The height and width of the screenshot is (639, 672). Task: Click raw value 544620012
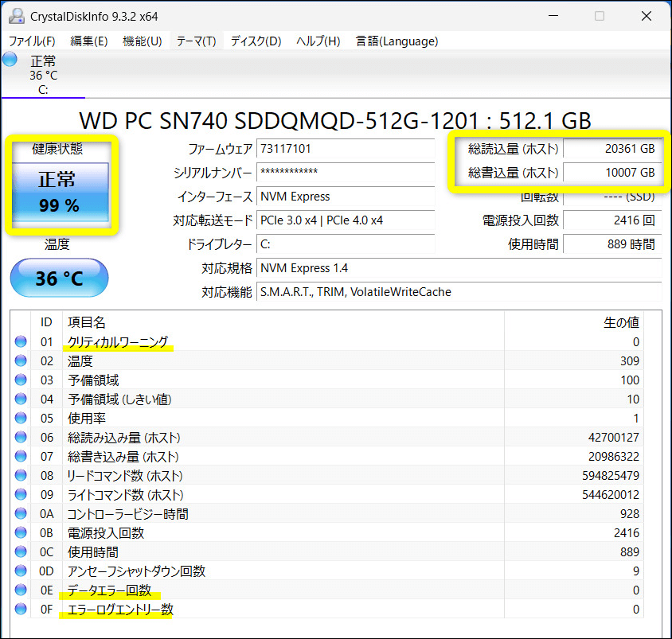610,494
